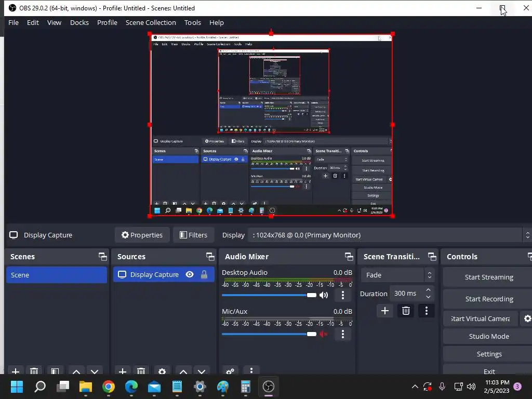This screenshot has width=532, height=399.
Task: Select Display Capture in Sources list
Action: [164, 274]
